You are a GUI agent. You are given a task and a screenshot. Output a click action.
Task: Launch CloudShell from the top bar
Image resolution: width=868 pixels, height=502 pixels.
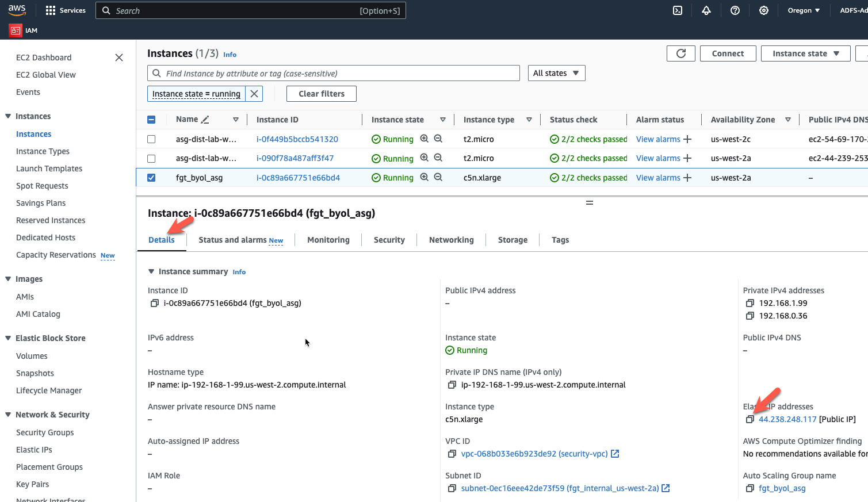point(678,10)
